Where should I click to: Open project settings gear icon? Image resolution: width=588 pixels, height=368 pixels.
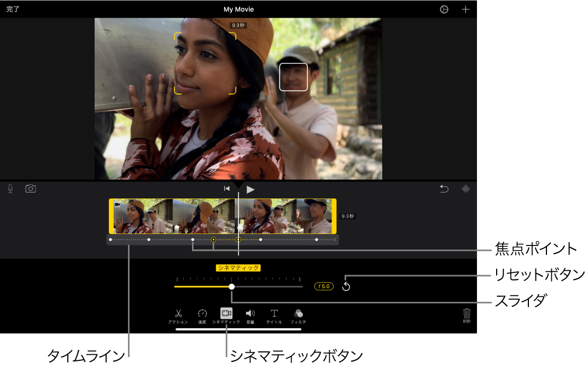pos(444,9)
